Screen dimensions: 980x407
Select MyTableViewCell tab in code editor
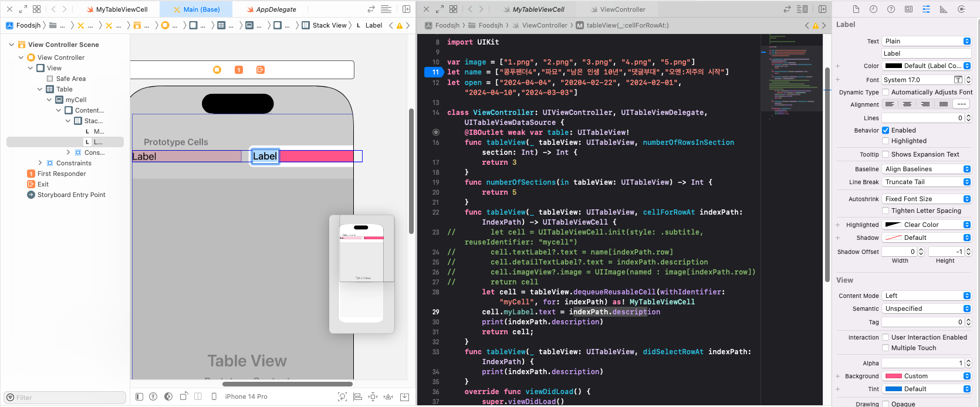[533, 9]
